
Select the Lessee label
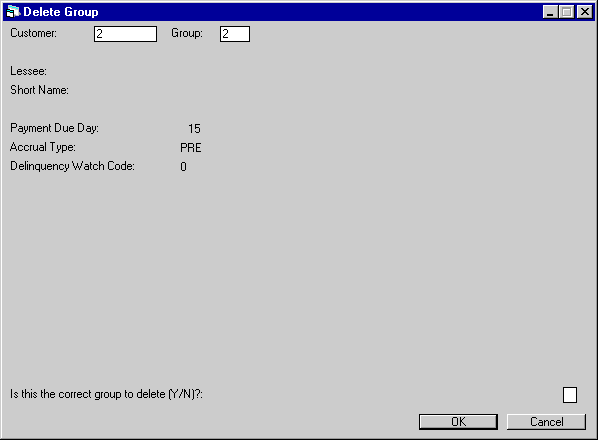[29, 71]
